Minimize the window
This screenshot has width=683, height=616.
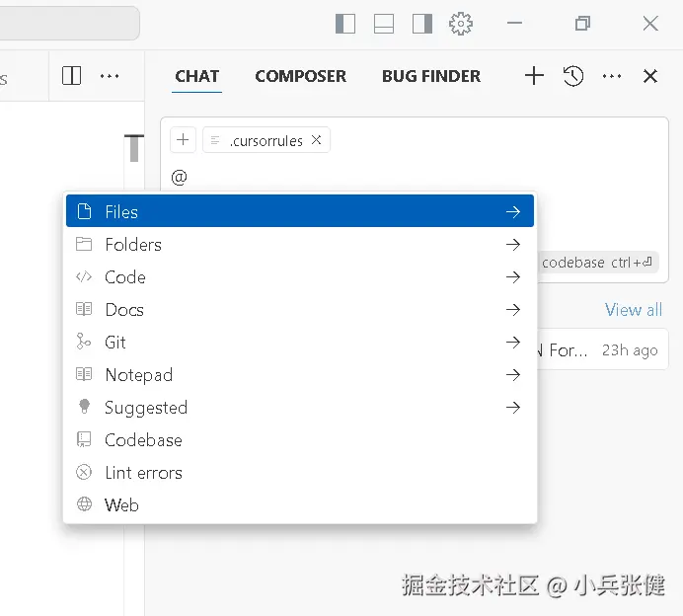pyautogui.click(x=514, y=23)
